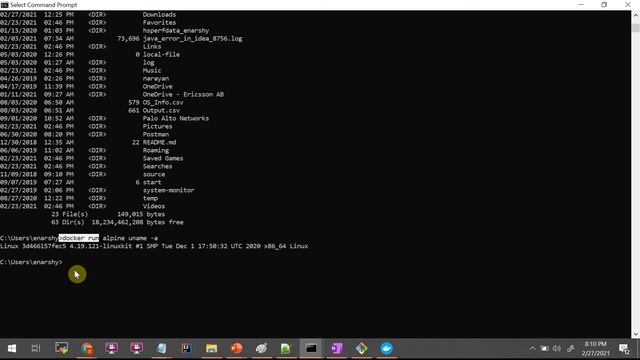Click the 'Pictures' directory entry

157,126
